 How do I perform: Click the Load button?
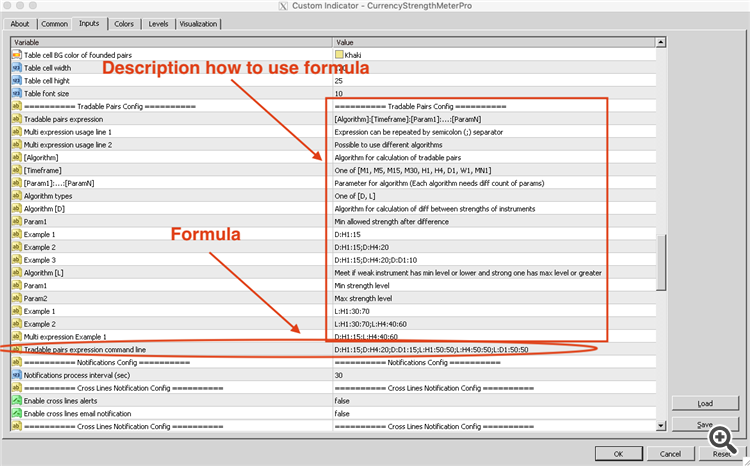(705, 403)
